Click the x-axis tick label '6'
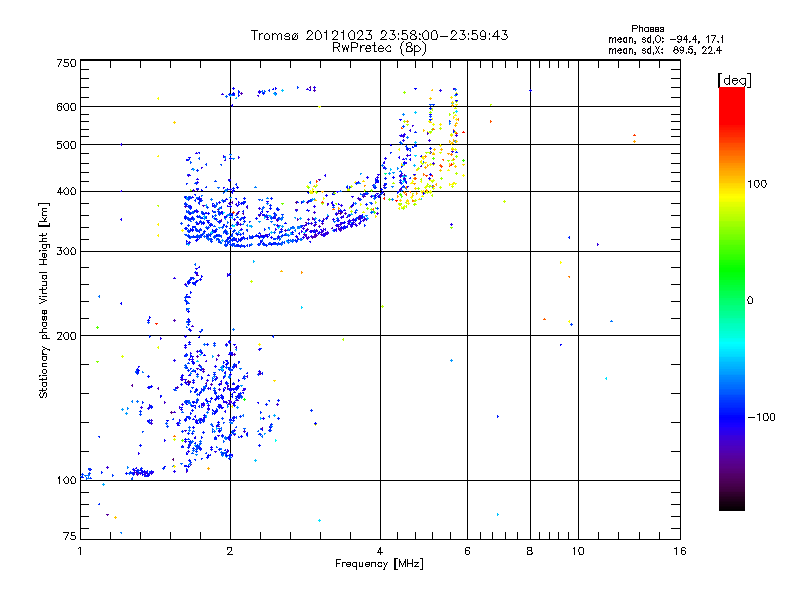This screenshot has width=800, height=600. click(x=467, y=551)
